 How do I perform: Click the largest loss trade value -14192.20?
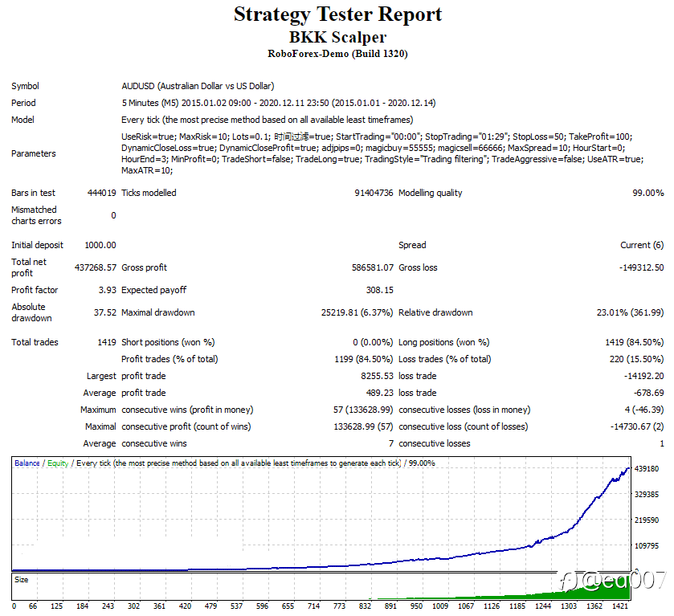(644, 376)
